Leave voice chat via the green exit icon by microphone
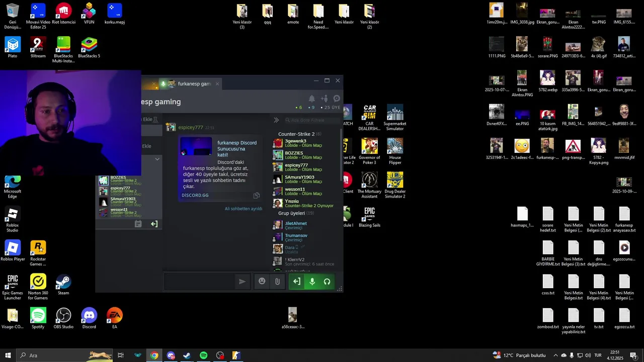Screen dimensions: 644x362 [297, 282]
